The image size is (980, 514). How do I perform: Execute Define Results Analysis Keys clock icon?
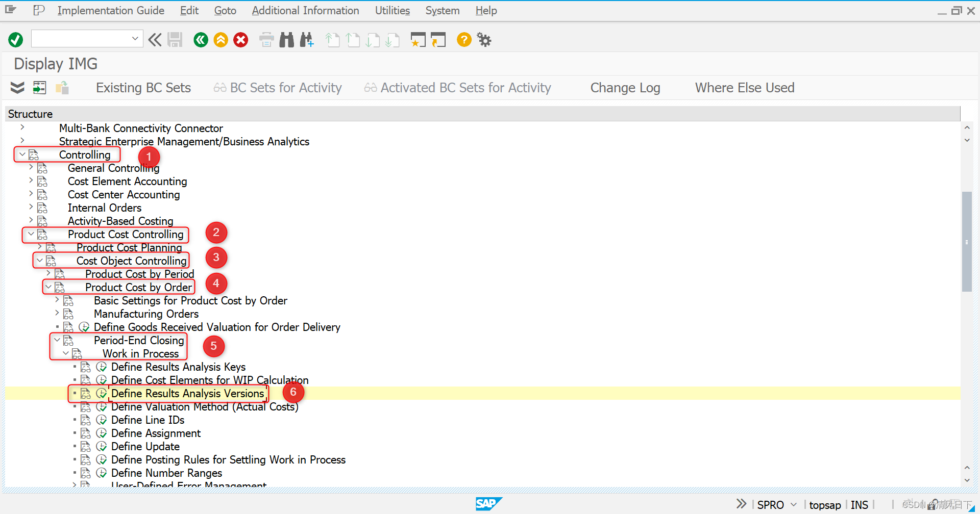click(102, 367)
